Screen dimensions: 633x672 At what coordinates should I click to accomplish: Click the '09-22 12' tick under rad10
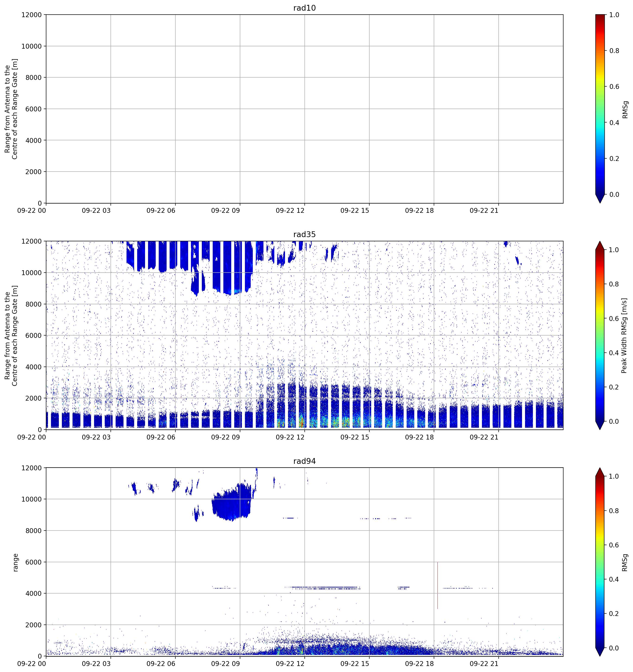pos(290,210)
